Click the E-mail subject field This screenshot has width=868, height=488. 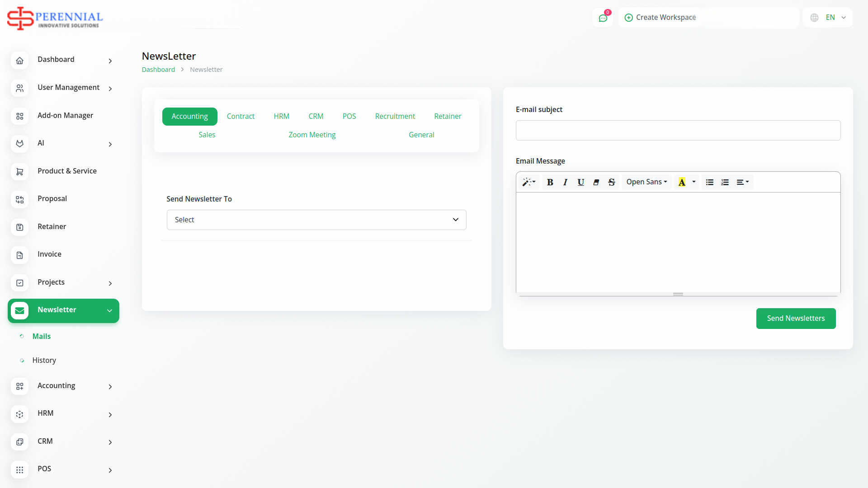click(678, 131)
